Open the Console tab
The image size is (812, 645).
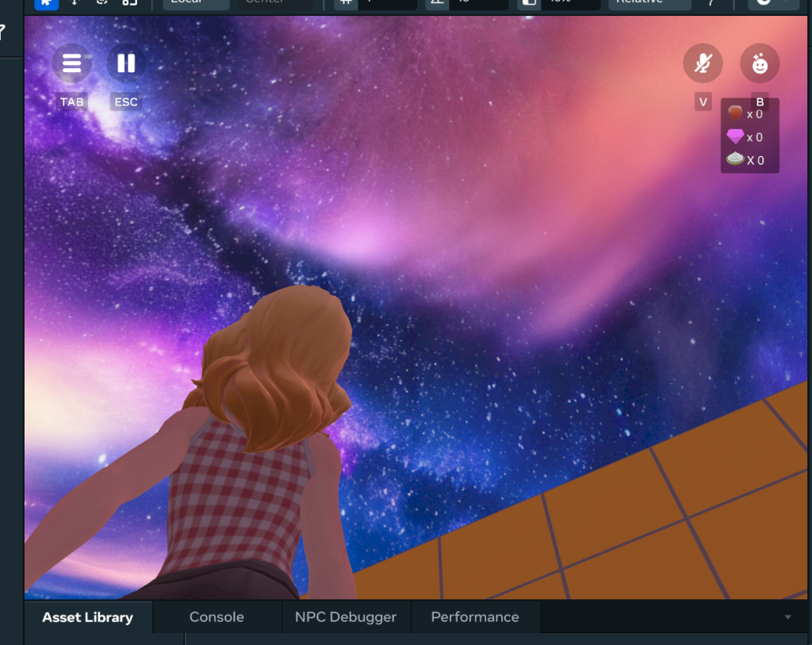(216, 617)
